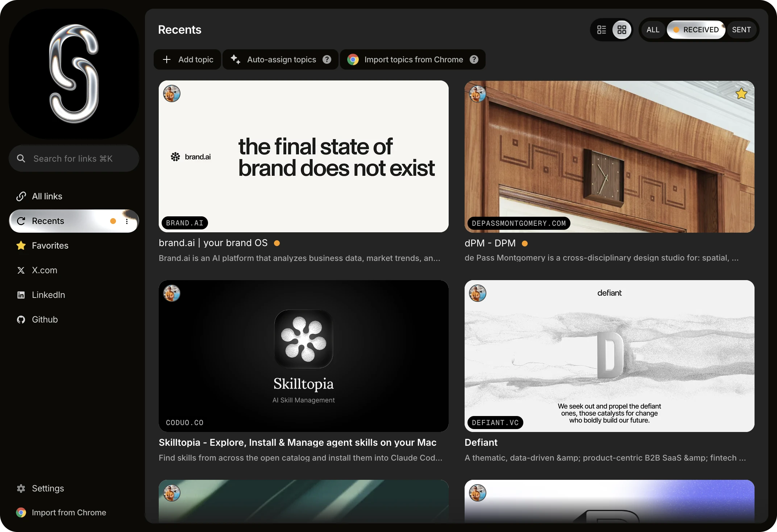The height and width of the screenshot is (532, 777).
Task: Click the DEFIANT.VC domain badge
Action: click(x=495, y=423)
